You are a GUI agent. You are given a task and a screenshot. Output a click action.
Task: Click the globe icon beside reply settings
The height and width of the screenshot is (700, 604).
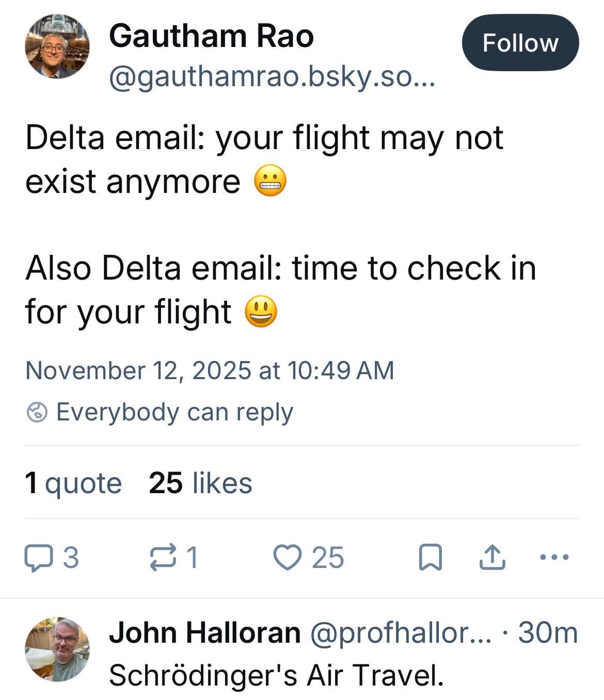coord(37,412)
